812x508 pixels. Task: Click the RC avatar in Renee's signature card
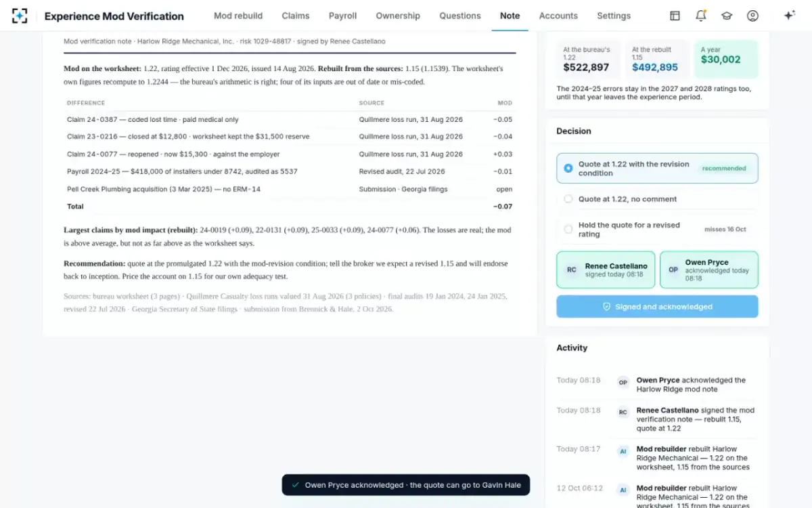point(572,270)
